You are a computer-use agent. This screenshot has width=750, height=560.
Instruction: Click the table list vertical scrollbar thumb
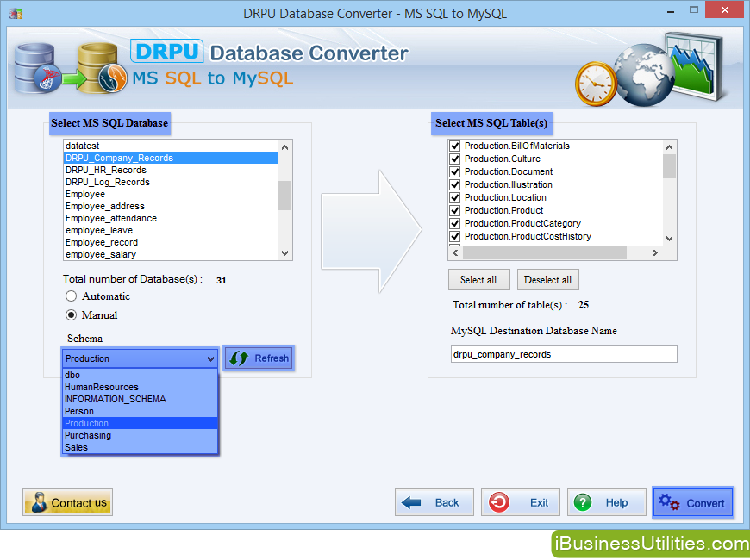coord(669,166)
